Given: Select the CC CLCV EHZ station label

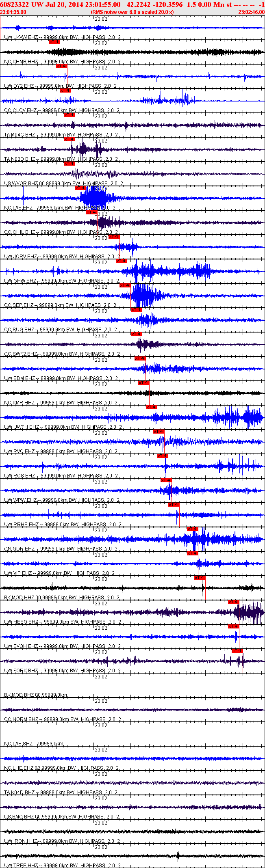Looking at the screenshot, I should point(62,110).
